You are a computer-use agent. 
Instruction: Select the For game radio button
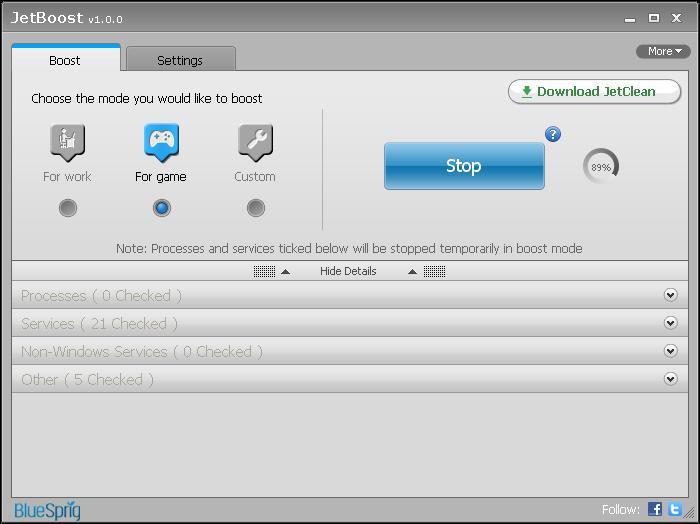click(161, 208)
